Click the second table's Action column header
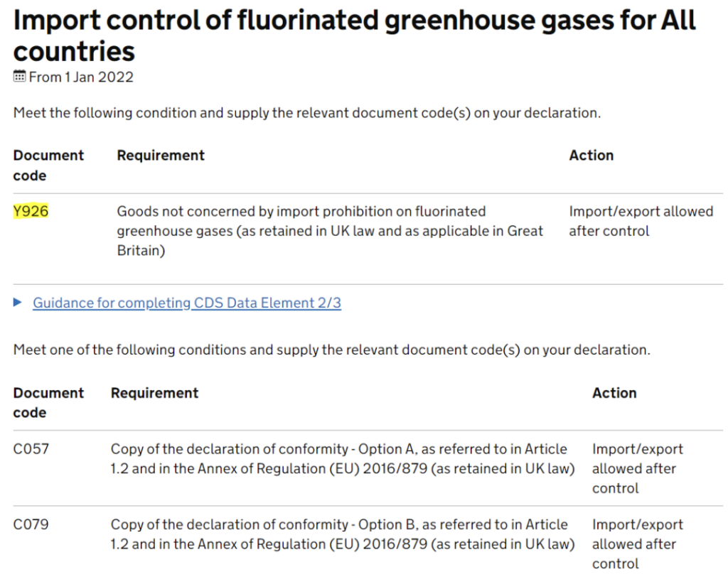Viewport: 728px width, 579px height. pos(614,393)
